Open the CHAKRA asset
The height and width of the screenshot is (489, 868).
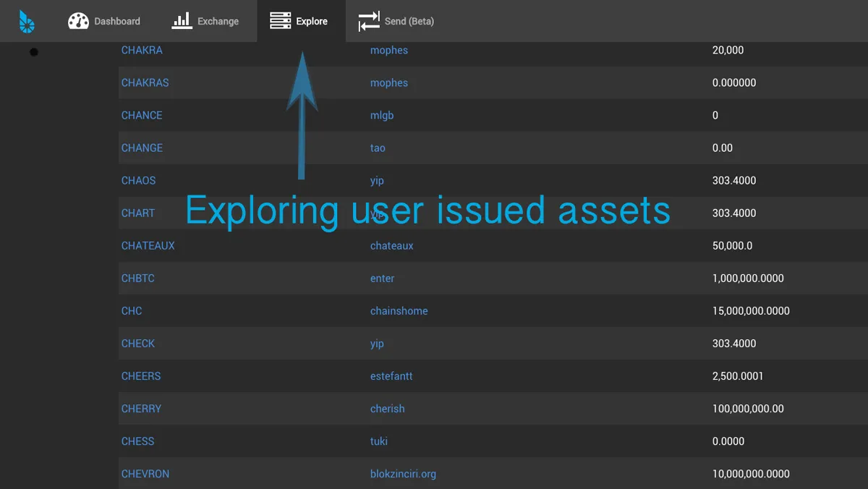point(142,50)
